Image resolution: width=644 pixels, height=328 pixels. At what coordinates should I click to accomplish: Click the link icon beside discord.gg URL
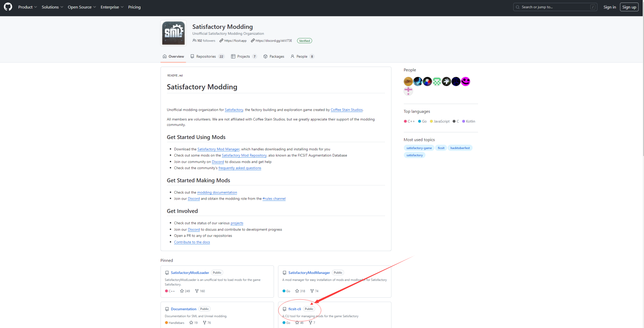pos(253,41)
